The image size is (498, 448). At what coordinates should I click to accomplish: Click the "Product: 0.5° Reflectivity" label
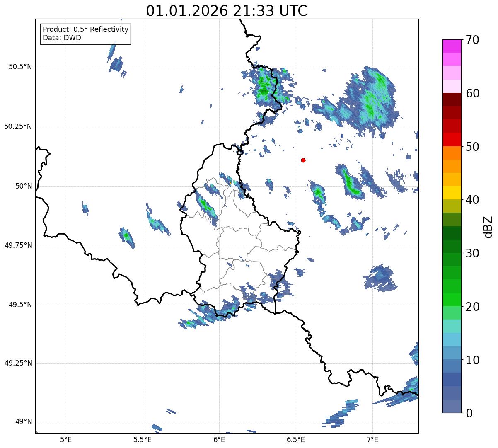[85, 30]
